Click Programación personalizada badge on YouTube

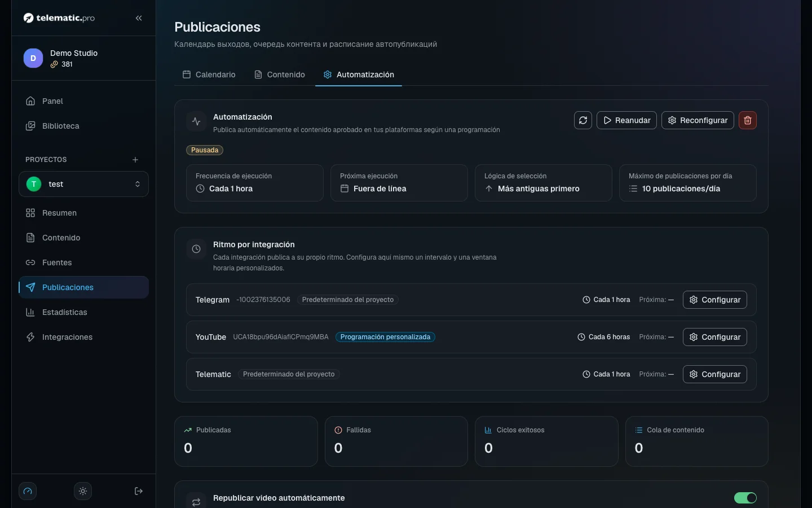385,337
